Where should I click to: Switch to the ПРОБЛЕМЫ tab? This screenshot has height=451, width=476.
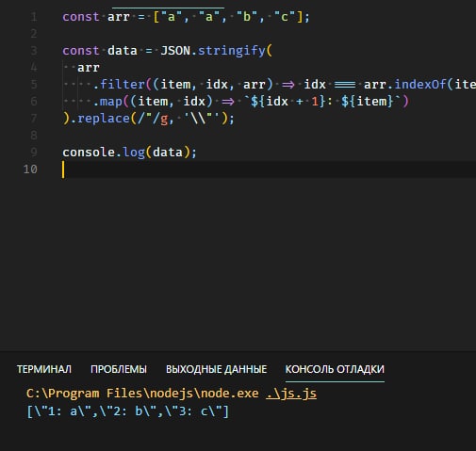coord(119,369)
